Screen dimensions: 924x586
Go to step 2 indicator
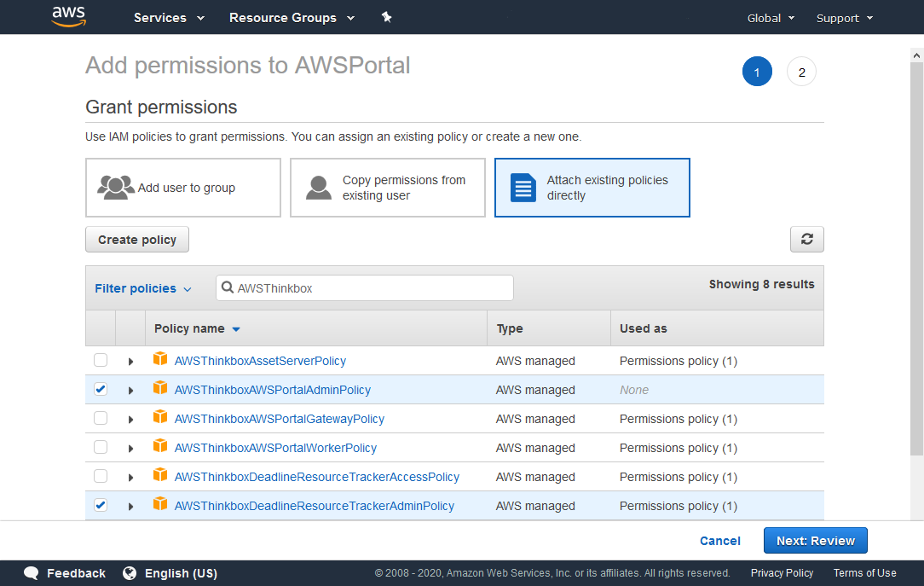pyautogui.click(x=801, y=73)
